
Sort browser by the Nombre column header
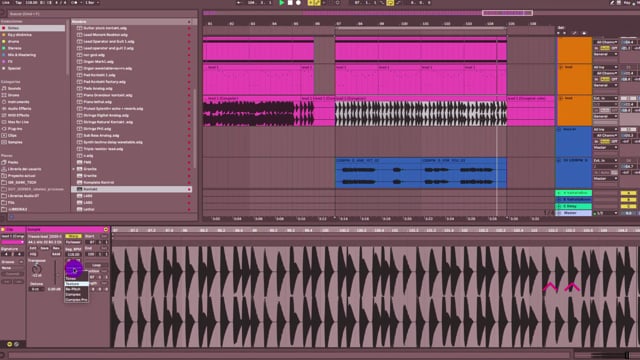131,22
